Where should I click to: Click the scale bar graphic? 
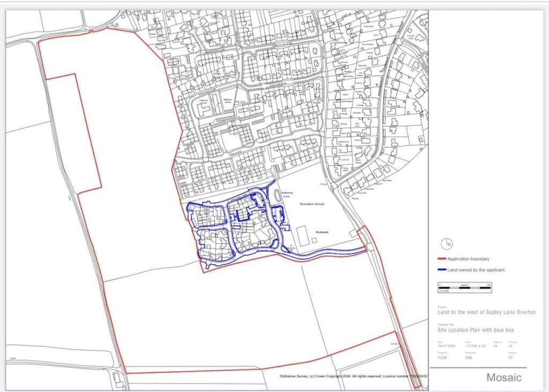[464, 289]
